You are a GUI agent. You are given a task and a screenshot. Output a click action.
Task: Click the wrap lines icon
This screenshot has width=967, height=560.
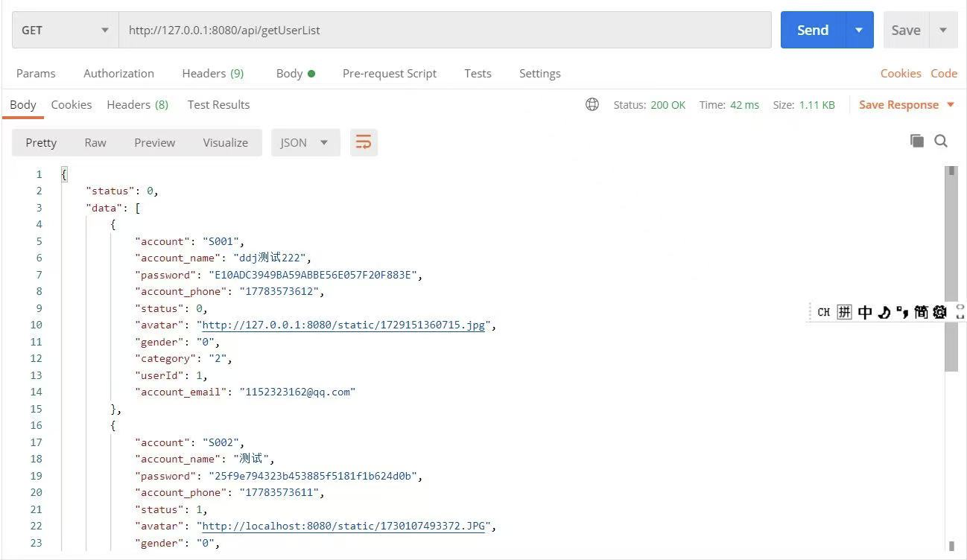tap(364, 142)
